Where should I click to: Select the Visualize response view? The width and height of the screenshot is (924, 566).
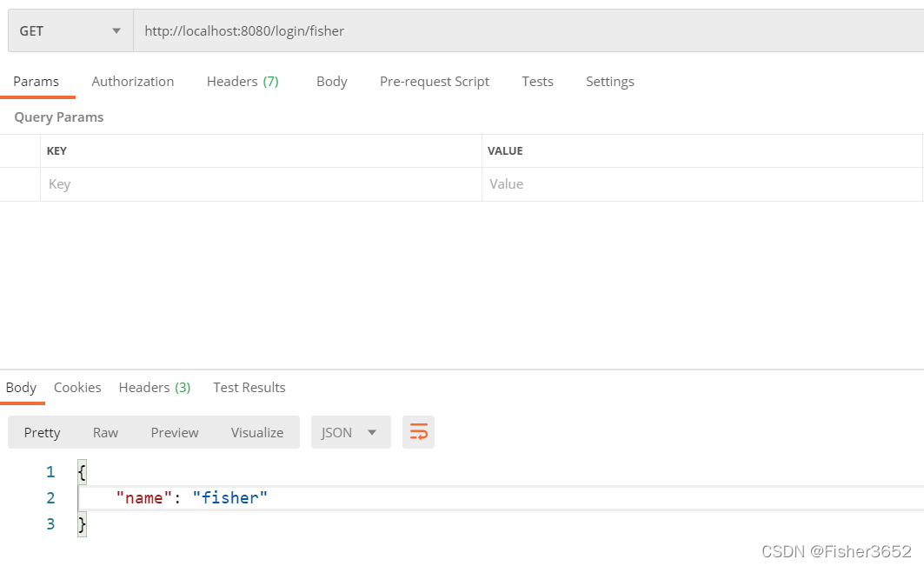[x=257, y=432]
